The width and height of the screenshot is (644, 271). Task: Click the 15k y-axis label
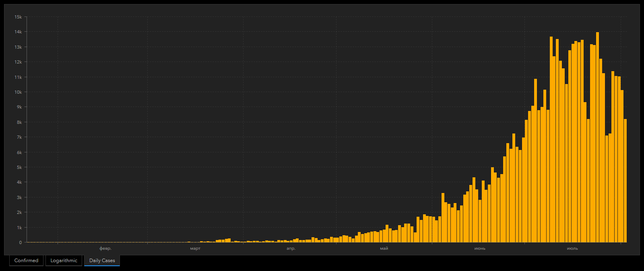pos(18,17)
